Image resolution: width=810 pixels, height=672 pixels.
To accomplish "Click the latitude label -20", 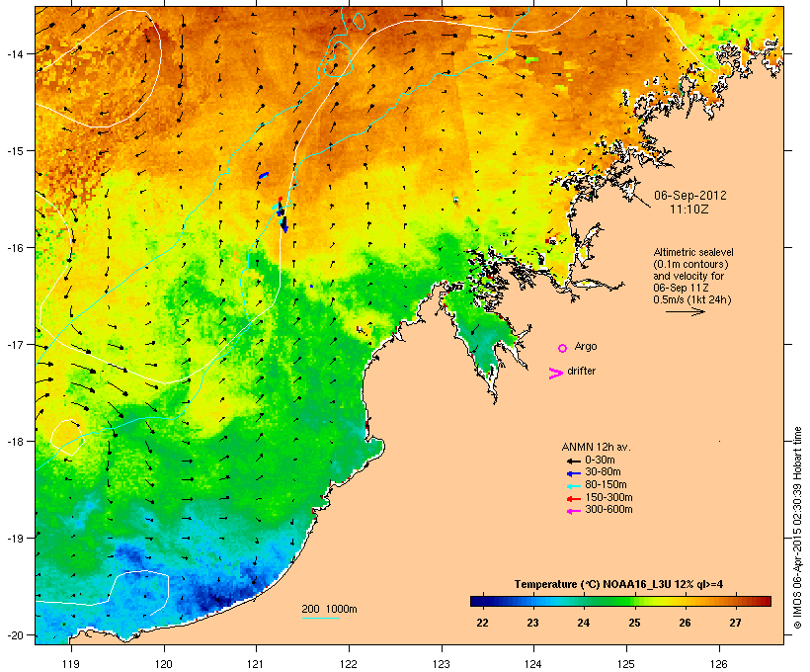I will (x=15, y=635).
